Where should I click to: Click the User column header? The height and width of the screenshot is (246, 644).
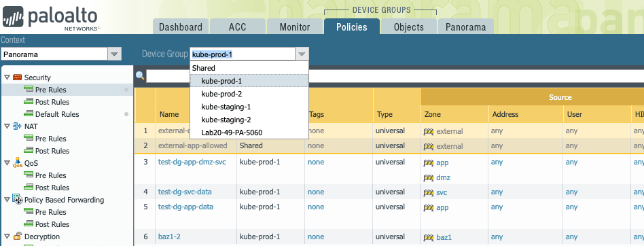[x=574, y=115]
